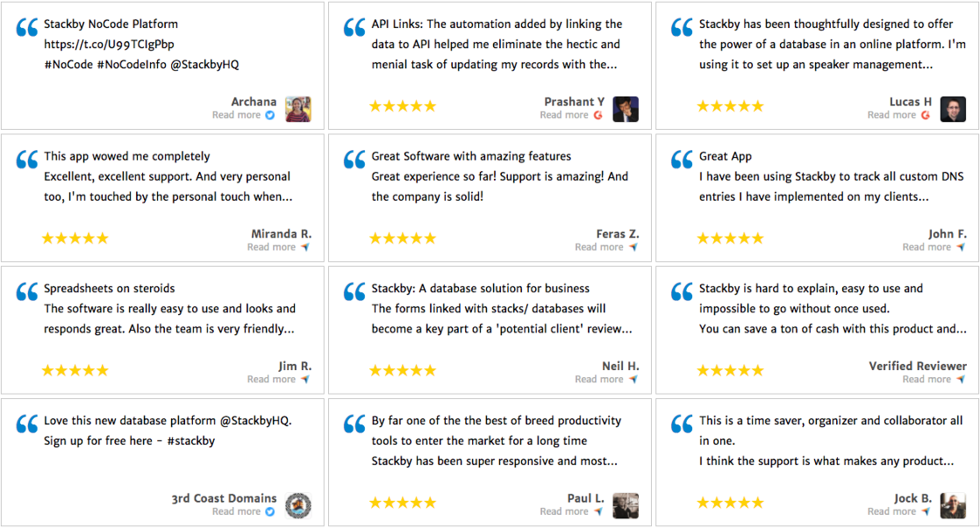This screenshot has width=980, height=528.
Task: Expand Paul L.'s review via Read more
Action: pos(564,511)
